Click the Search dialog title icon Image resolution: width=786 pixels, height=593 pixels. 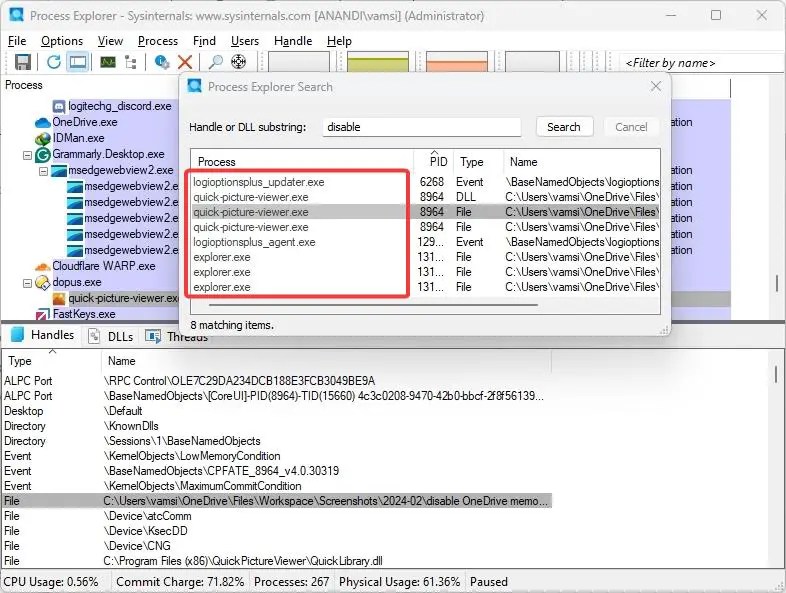pos(194,86)
